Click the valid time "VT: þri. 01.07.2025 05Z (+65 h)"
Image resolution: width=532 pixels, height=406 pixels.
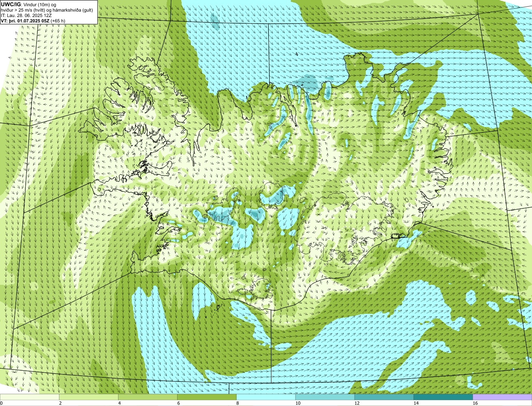33,21
